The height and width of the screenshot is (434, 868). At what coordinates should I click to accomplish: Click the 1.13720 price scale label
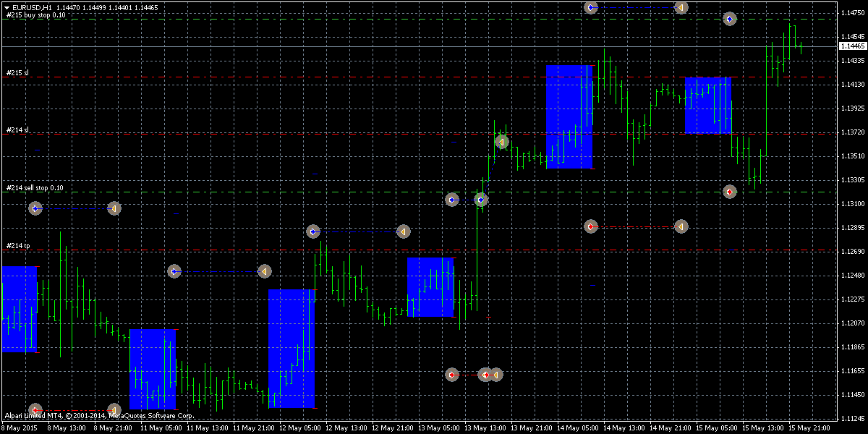pos(853,132)
